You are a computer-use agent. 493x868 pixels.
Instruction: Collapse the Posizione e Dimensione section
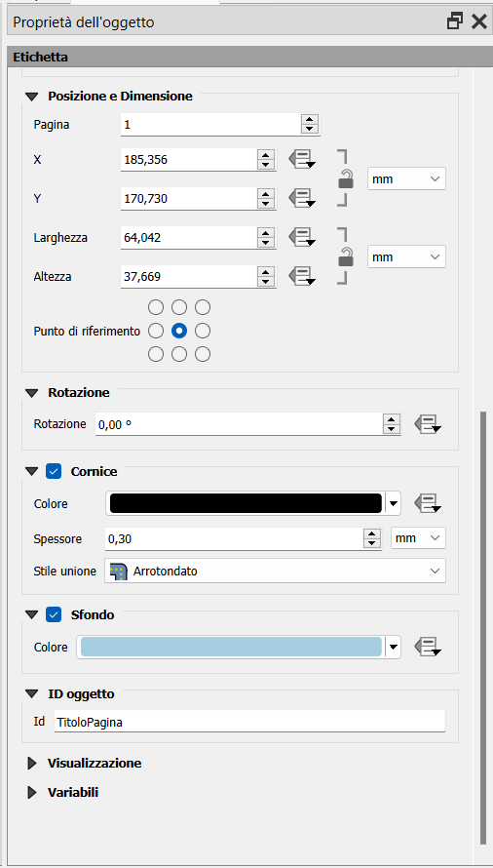pos(32,97)
